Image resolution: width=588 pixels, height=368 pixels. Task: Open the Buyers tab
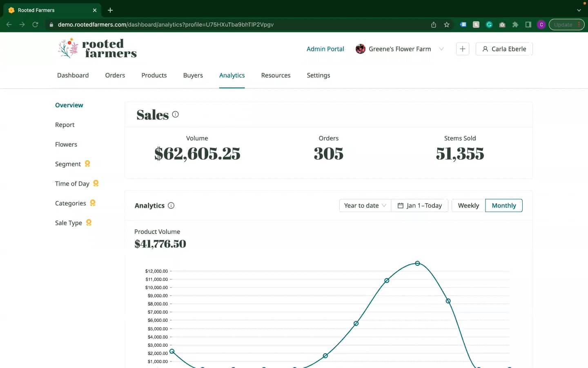pos(193,75)
